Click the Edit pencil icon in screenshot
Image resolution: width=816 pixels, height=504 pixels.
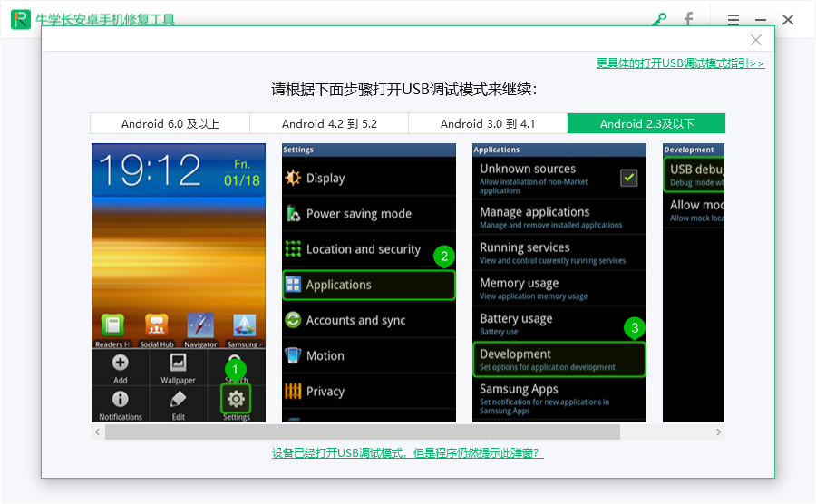(x=178, y=399)
